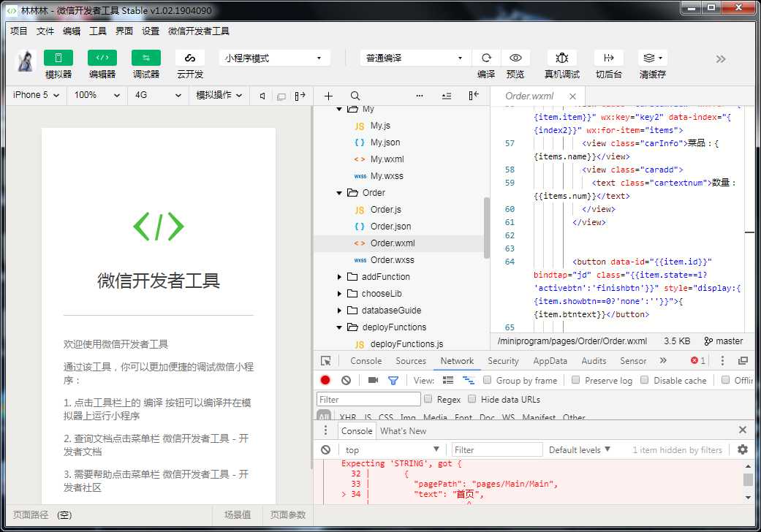Expand the addFunction folder
761x532 pixels.
point(339,277)
